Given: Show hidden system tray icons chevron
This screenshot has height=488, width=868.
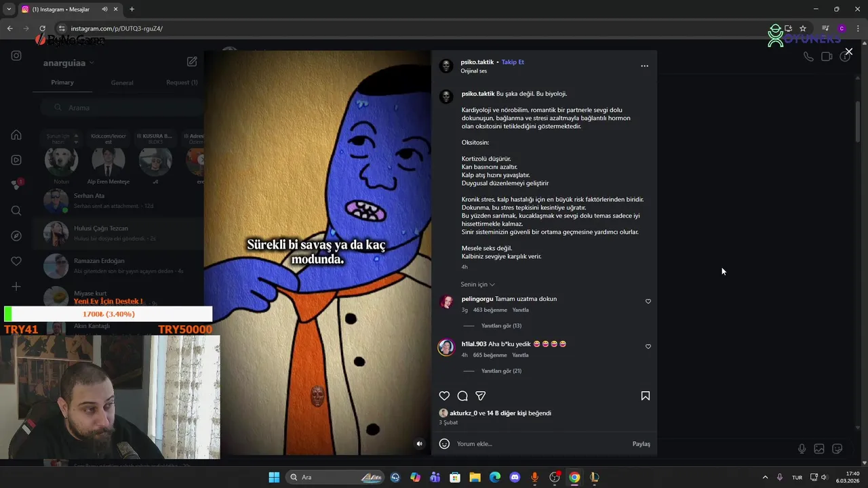Looking at the screenshot, I should (765, 477).
